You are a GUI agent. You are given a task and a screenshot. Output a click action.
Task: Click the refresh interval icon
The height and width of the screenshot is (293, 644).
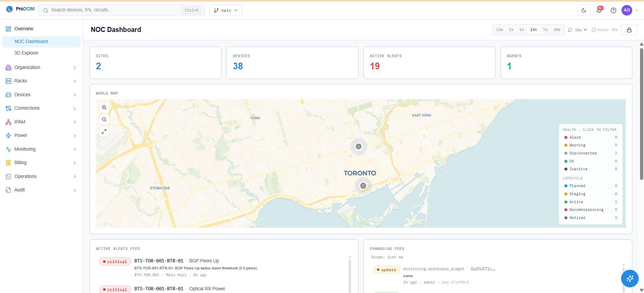click(x=570, y=30)
